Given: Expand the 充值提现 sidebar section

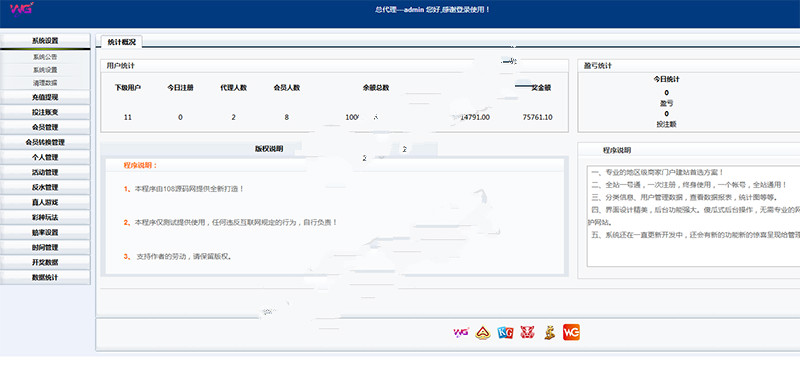Looking at the screenshot, I should click(x=45, y=97).
